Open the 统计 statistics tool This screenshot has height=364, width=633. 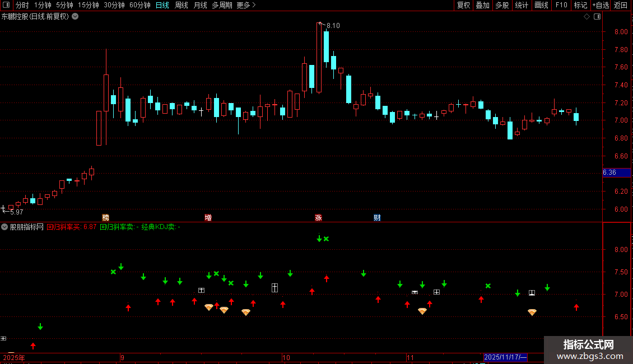tap(521, 5)
